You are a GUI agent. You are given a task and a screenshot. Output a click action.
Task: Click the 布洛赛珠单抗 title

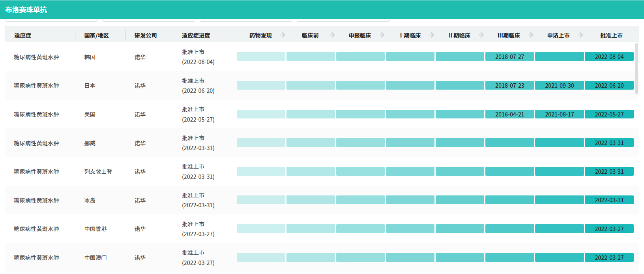(26, 10)
